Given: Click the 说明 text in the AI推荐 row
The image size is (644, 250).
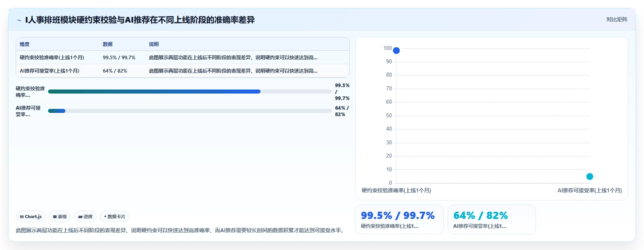Looking at the screenshot, I should pos(233,71).
